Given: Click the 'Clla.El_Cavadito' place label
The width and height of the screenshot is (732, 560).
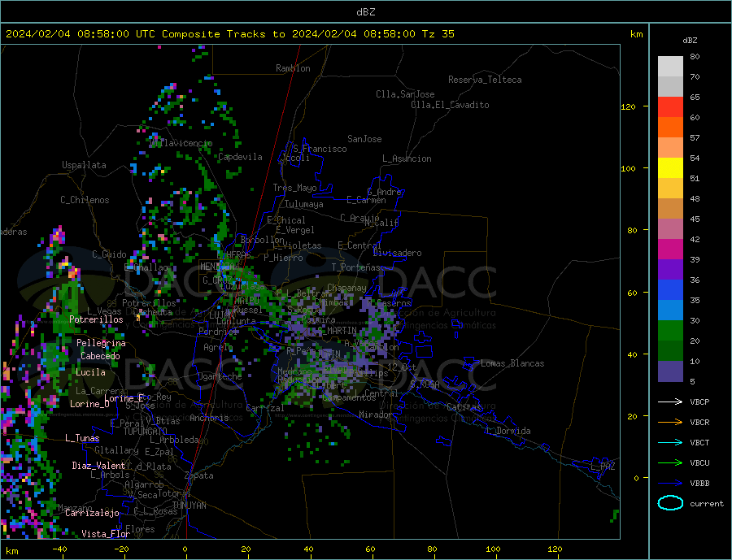Looking at the screenshot, I should [x=450, y=105].
